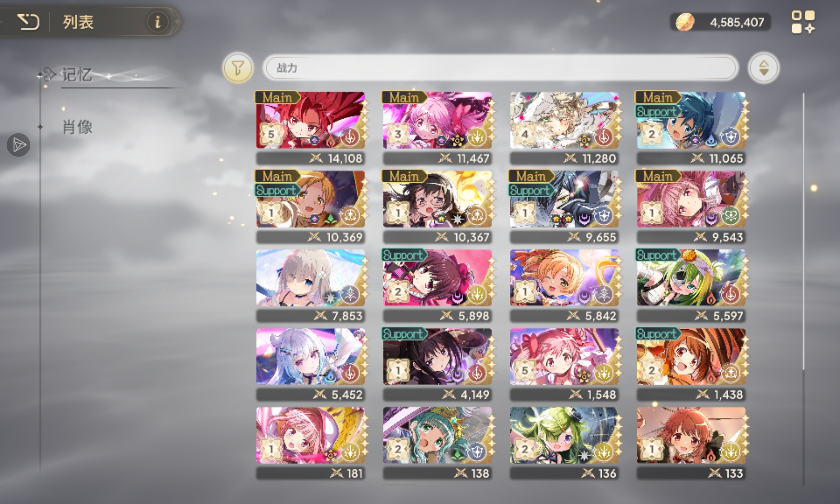The height and width of the screenshot is (504, 840).
Task: Open the grid menu icon top right
Action: (803, 22)
